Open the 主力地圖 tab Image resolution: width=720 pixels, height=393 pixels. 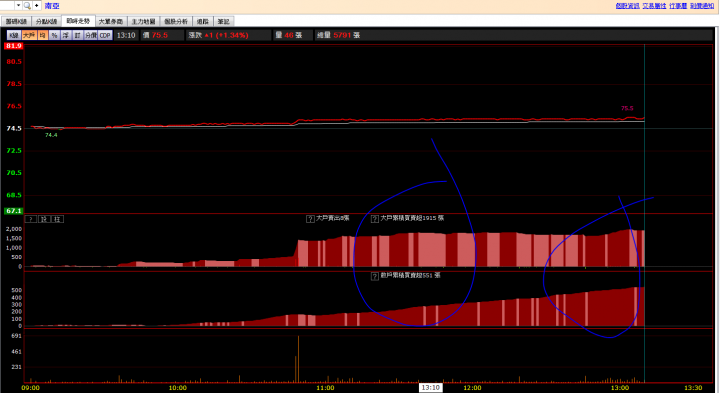click(x=143, y=22)
